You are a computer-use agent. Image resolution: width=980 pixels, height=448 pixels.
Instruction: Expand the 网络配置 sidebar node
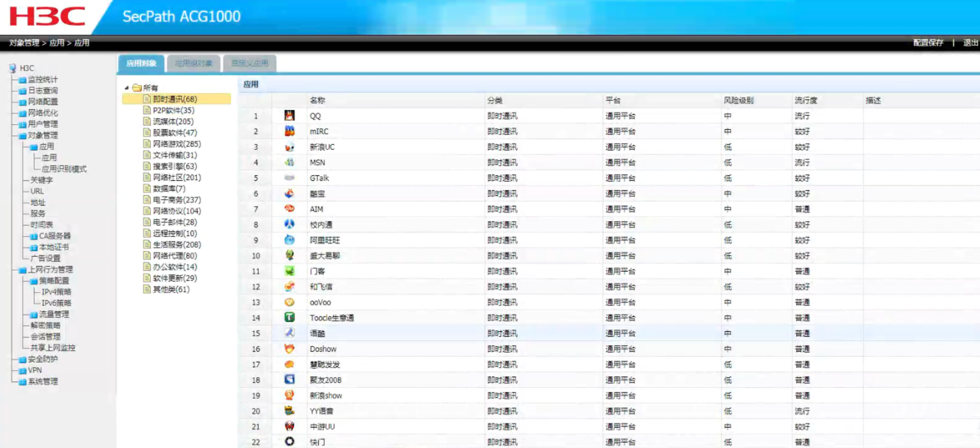(22, 102)
